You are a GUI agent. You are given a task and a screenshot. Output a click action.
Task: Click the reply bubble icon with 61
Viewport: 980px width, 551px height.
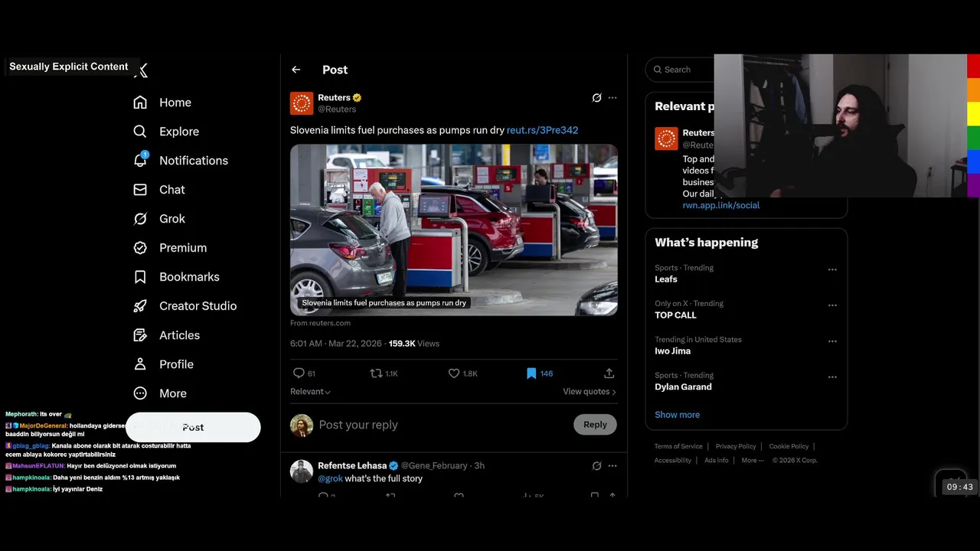[x=299, y=373]
